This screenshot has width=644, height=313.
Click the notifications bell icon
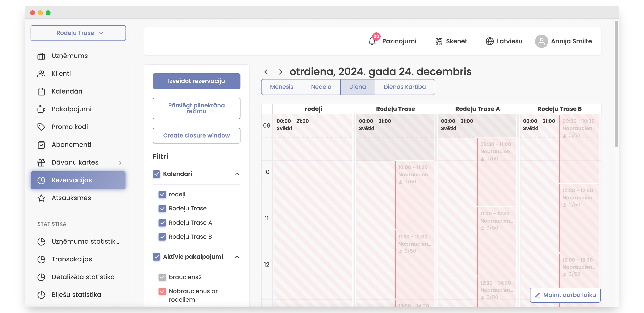(372, 41)
